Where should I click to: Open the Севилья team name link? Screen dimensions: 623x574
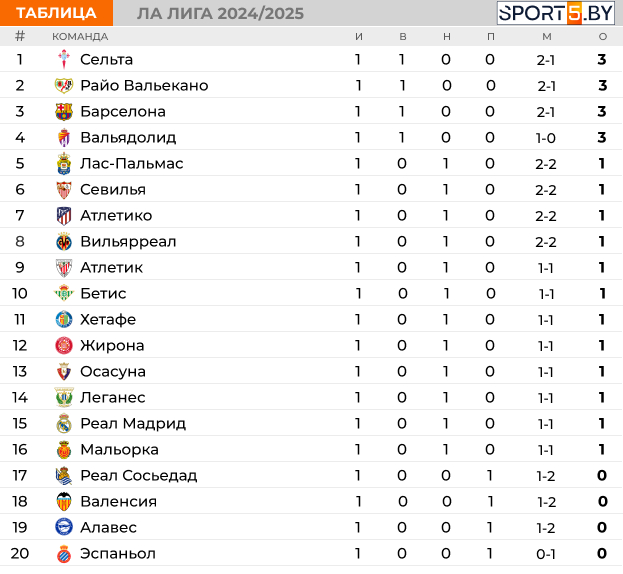(113, 189)
